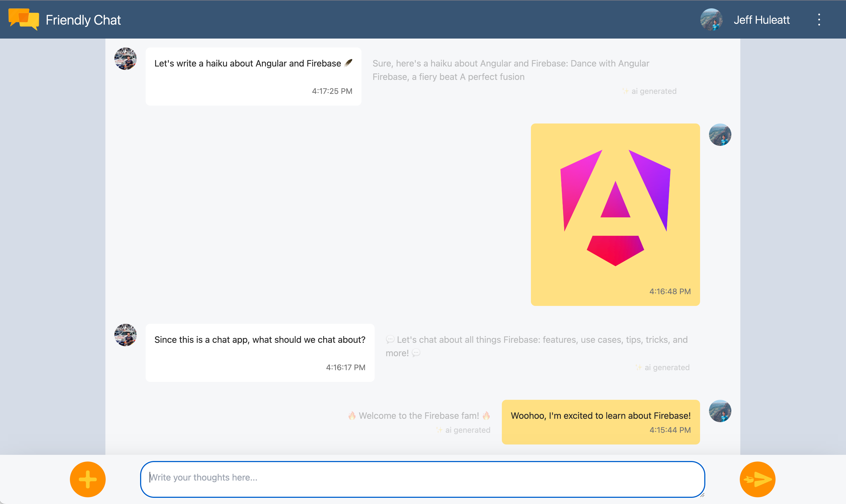Viewport: 846px width, 504px height.
Task: Click the message input field to focus
Action: [423, 477]
